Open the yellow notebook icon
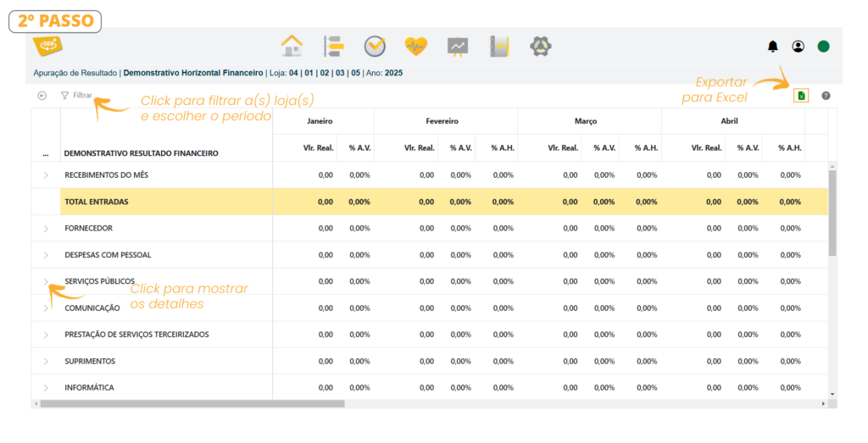The width and height of the screenshot is (868, 443). click(499, 46)
